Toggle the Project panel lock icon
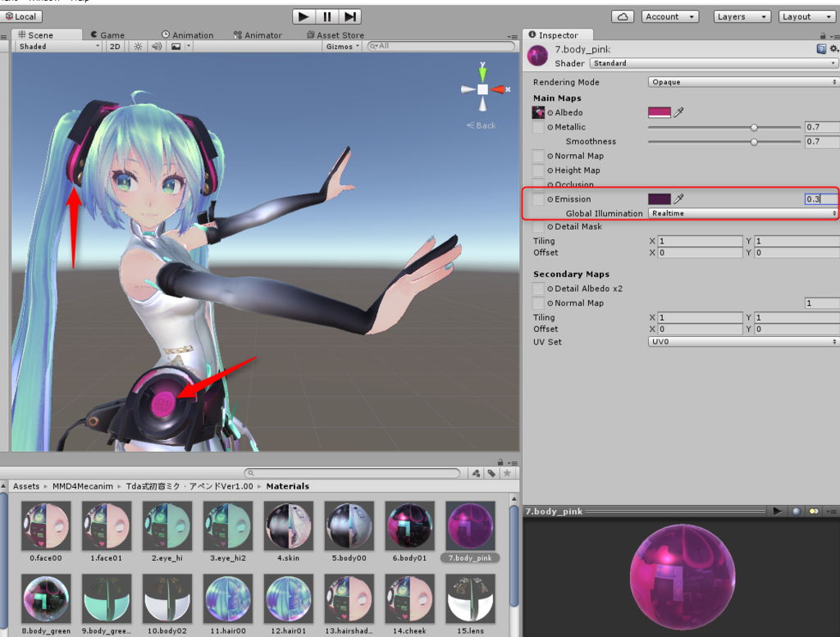Image resolution: width=840 pixels, height=637 pixels. coord(500,462)
